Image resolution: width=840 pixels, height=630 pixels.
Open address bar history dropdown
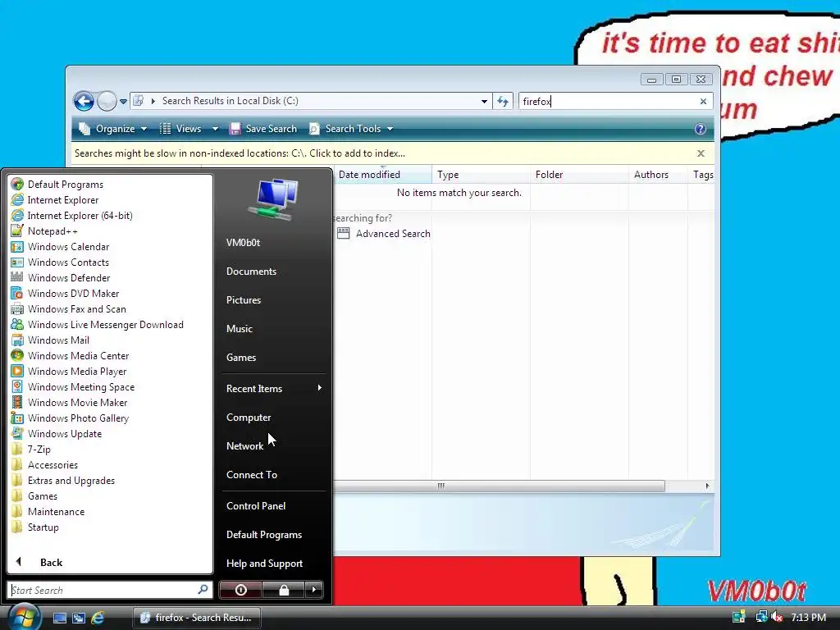click(484, 101)
